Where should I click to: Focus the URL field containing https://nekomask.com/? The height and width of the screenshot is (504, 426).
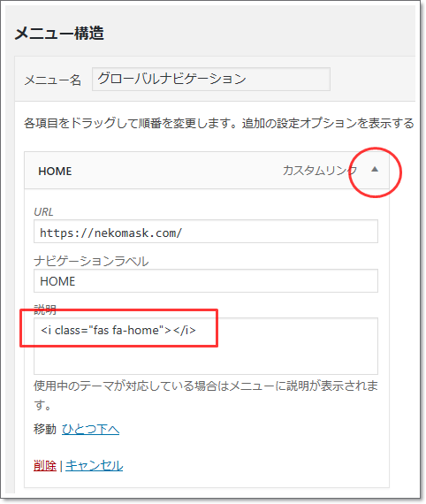coord(206,232)
